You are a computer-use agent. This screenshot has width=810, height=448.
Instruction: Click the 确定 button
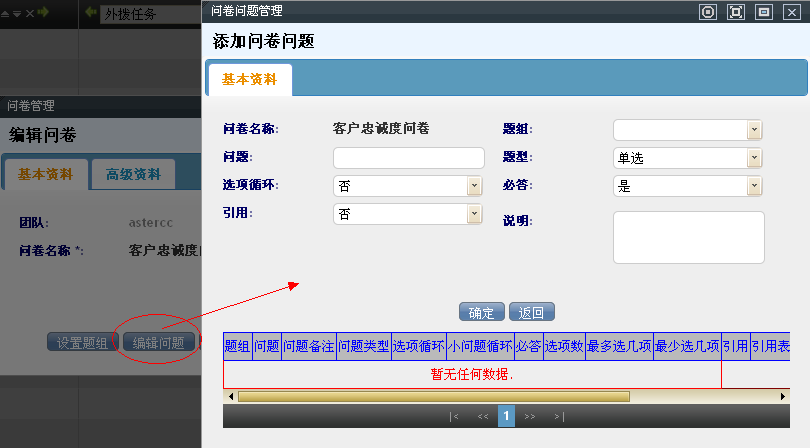[481, 312]
